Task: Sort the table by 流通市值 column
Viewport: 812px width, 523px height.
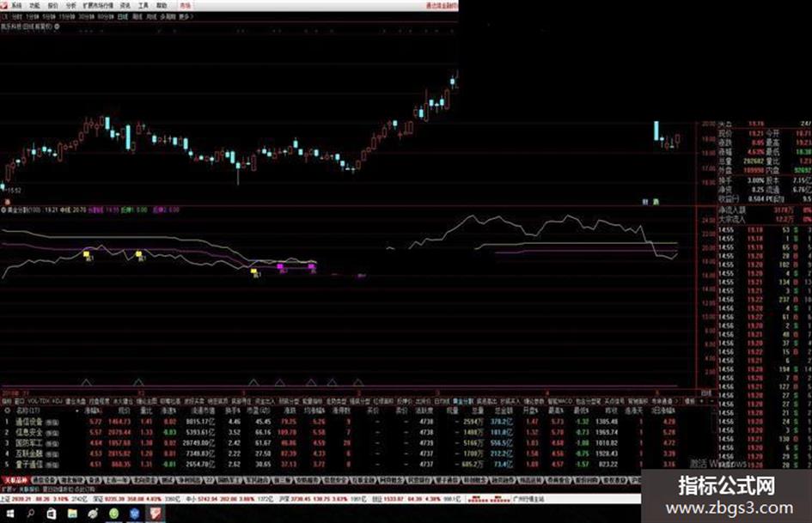Action: [204, 410]
